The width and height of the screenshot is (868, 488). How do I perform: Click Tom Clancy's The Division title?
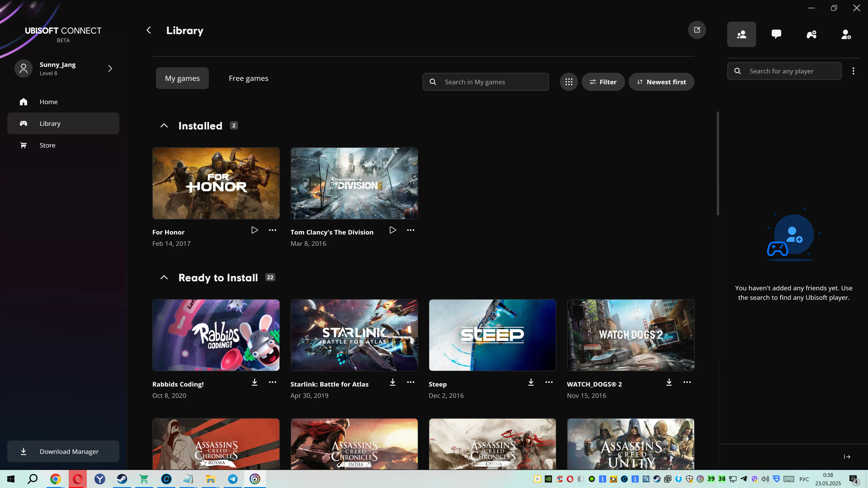point(332,232)
